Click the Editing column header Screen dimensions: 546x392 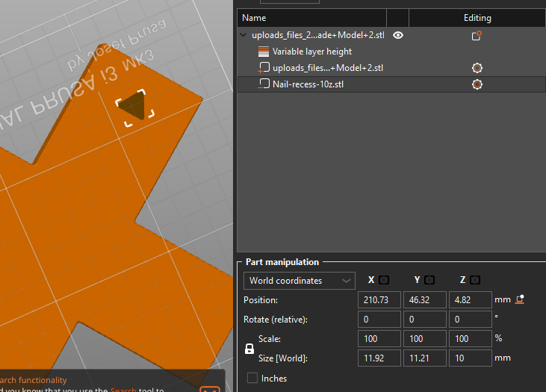click(477, 18)
